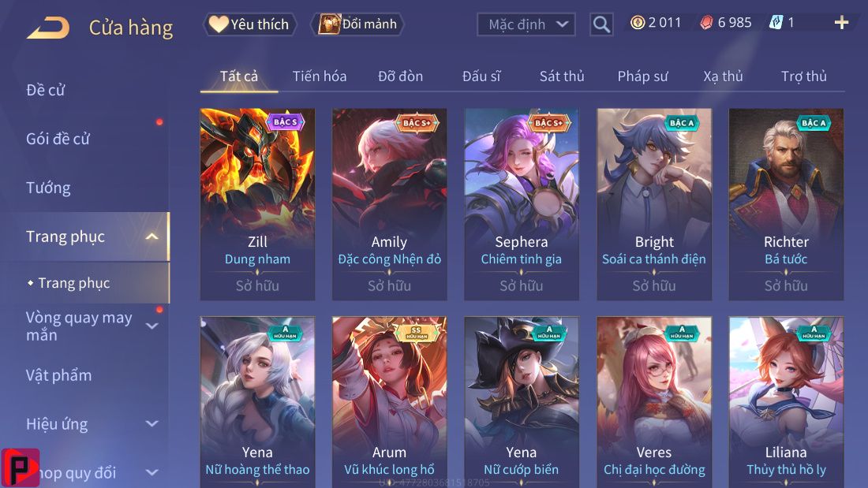Click the red gem currency icon
This screenshot has width=868, height=488.
coord(706,23)
